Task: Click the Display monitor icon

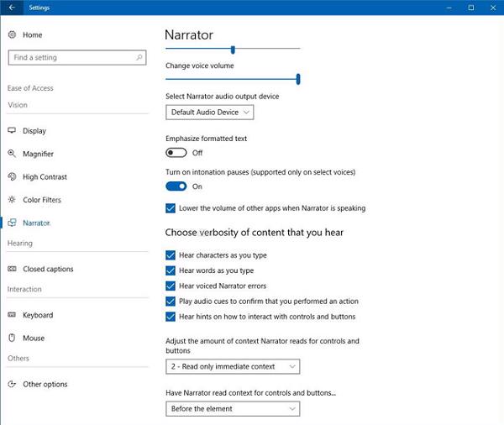Action: point(13,131)
